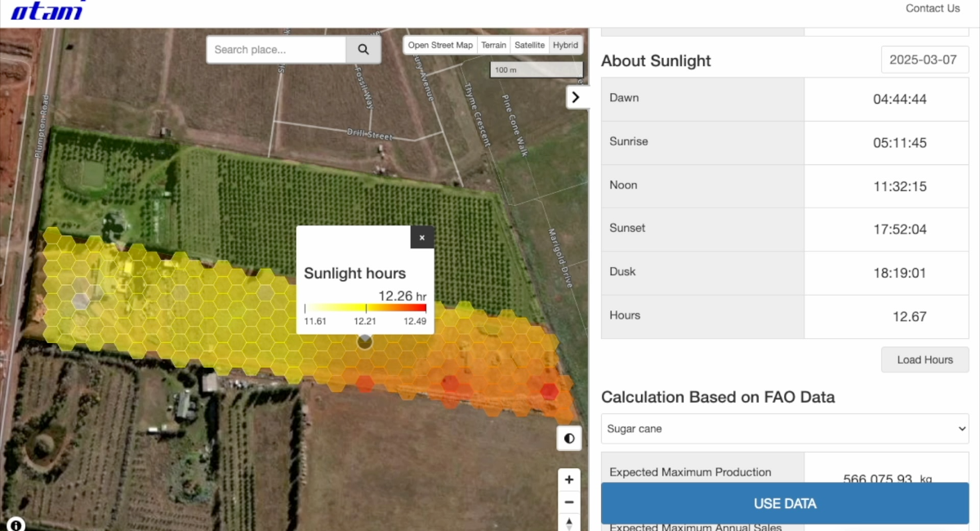The width and height of the screenshot is (980, 531).
Task: Click the Search place input field
Action: (276, 50)
